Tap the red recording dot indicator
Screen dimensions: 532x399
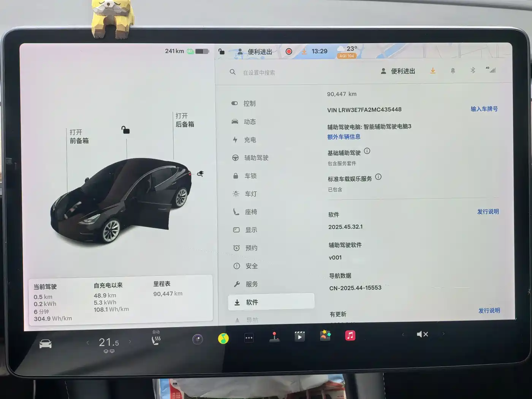tap(289, 51)
